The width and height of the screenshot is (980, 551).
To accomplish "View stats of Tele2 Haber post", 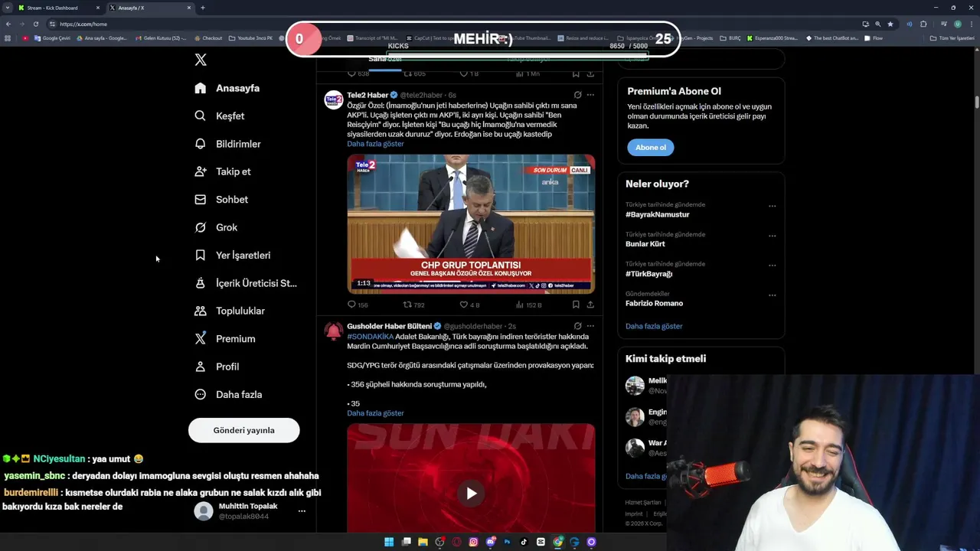I will point(528,305).
